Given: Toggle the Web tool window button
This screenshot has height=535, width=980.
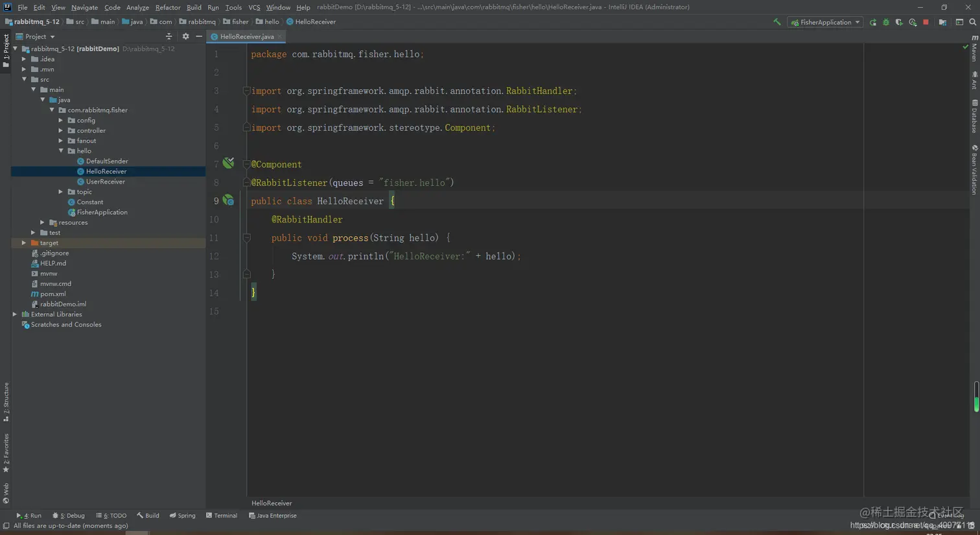Looking at the screenshot, I should pos(6,493).
